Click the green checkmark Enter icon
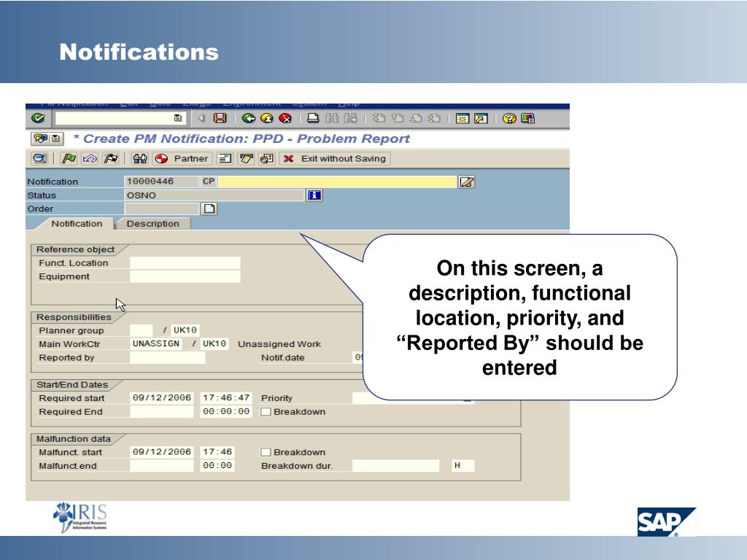The image size is (747, 560). 38,118
